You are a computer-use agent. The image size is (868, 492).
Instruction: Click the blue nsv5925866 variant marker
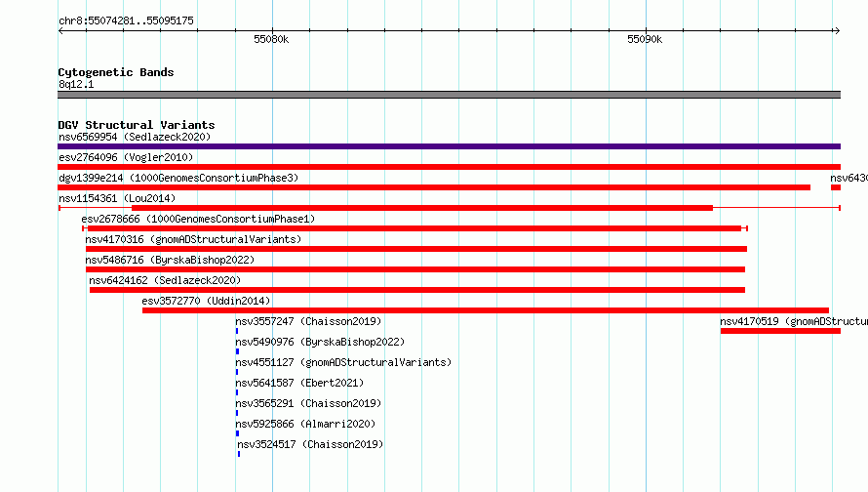[238, 433]
